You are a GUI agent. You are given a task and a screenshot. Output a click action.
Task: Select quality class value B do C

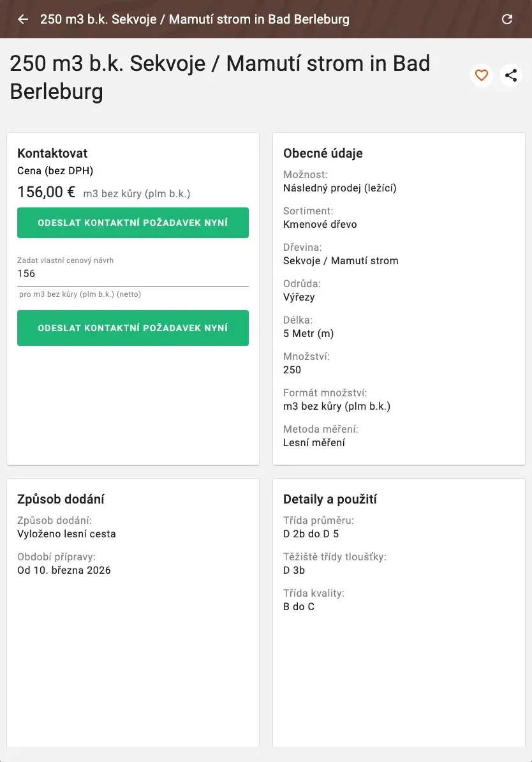pos(299,607)
